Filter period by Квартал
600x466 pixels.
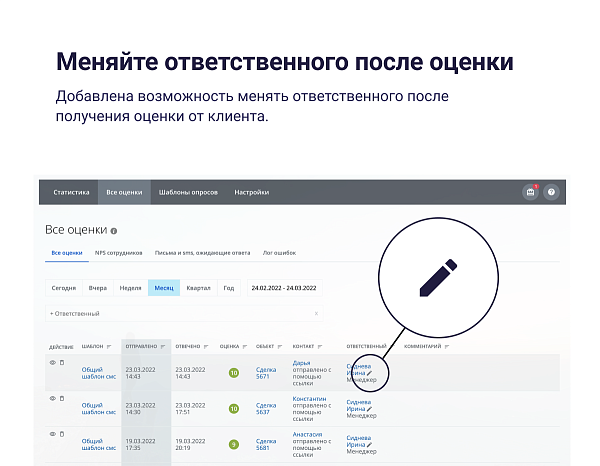tap(198, 288)
